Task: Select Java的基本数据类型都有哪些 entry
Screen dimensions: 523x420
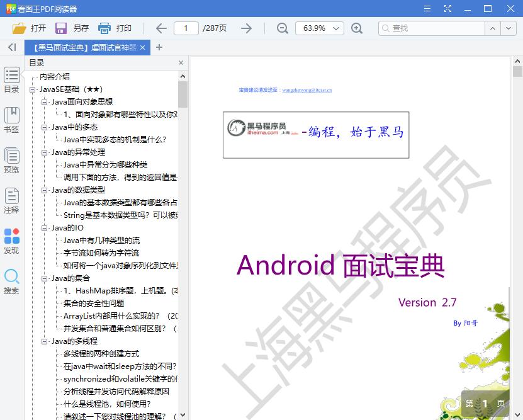Action: click(x=120, y=203)
